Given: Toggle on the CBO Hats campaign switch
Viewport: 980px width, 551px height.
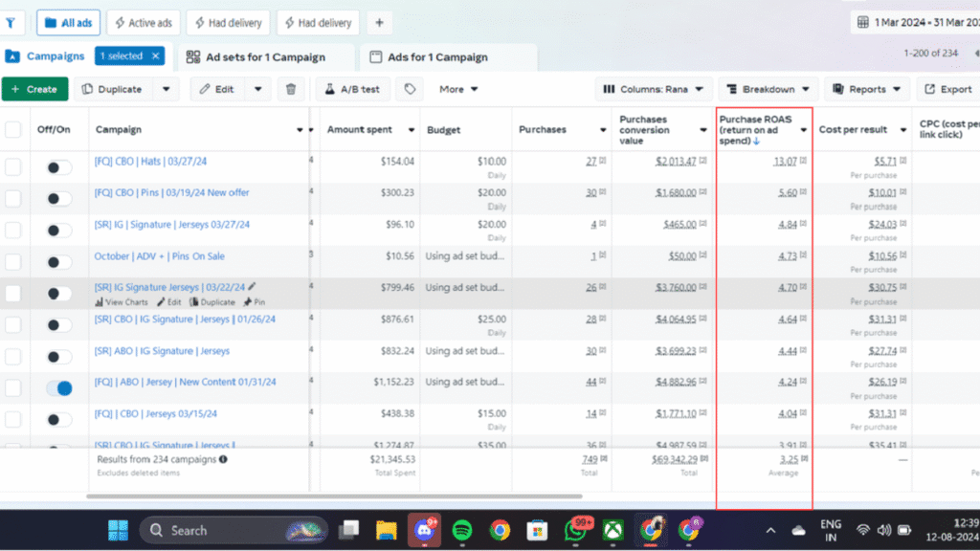Looking at the screenshot, I should tap(59, 167).
